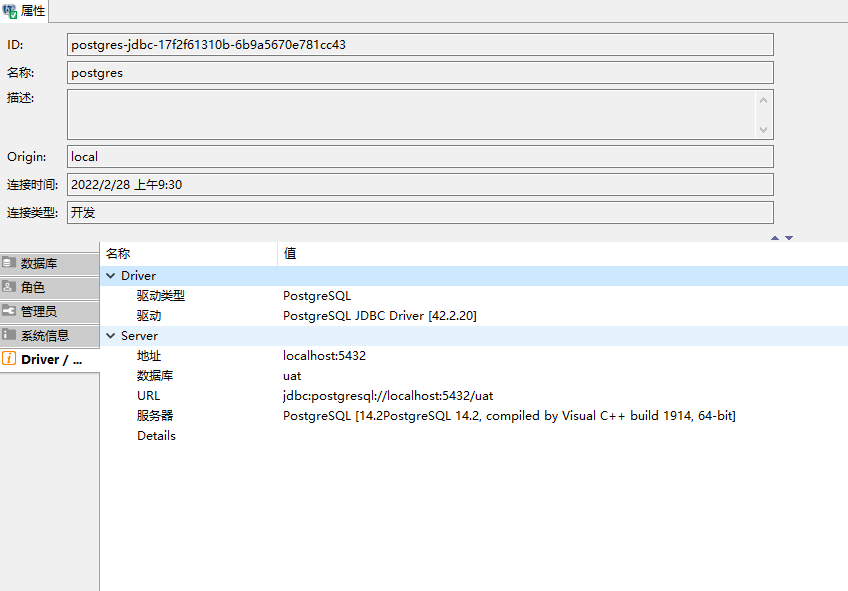Switch to the 数据库 side tab
This screenshot has height=591, width=848.
[50, 263]
